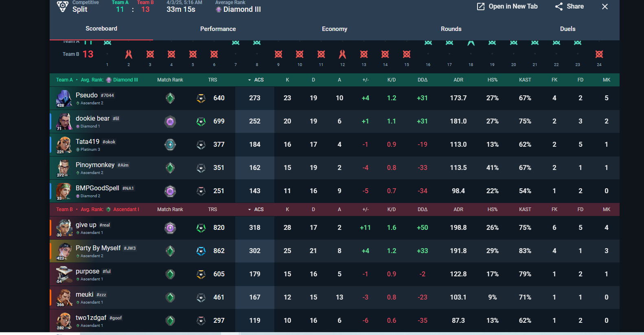This screenshot has width=644, height=335.
Task: Click give up's match rank icon
Action: click(170, 228)
